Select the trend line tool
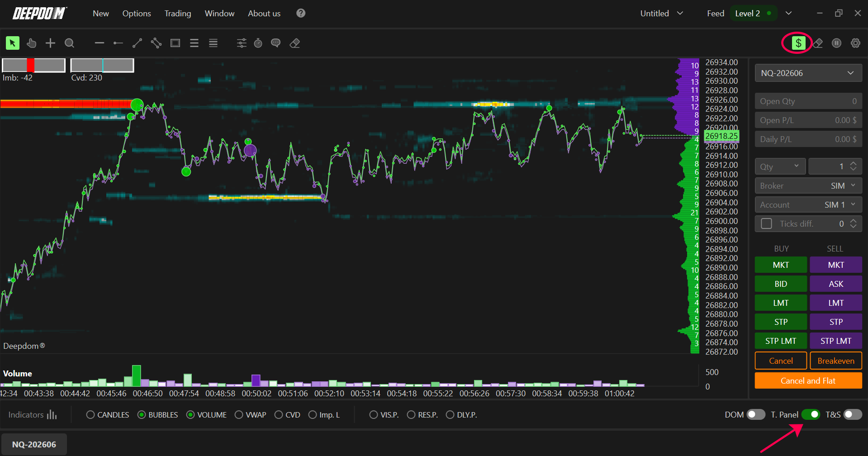 click(x=137, y=43)
